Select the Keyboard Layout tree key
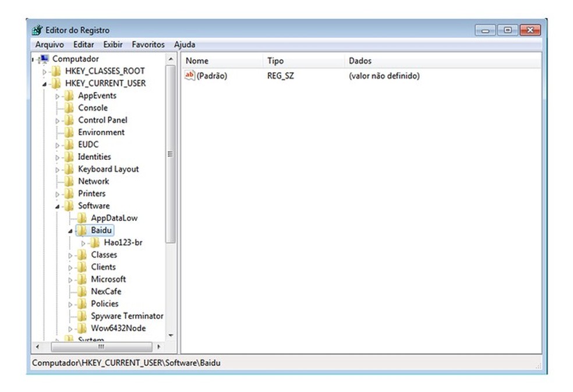Screen dimensions: 573x392 tap(108, 169)
